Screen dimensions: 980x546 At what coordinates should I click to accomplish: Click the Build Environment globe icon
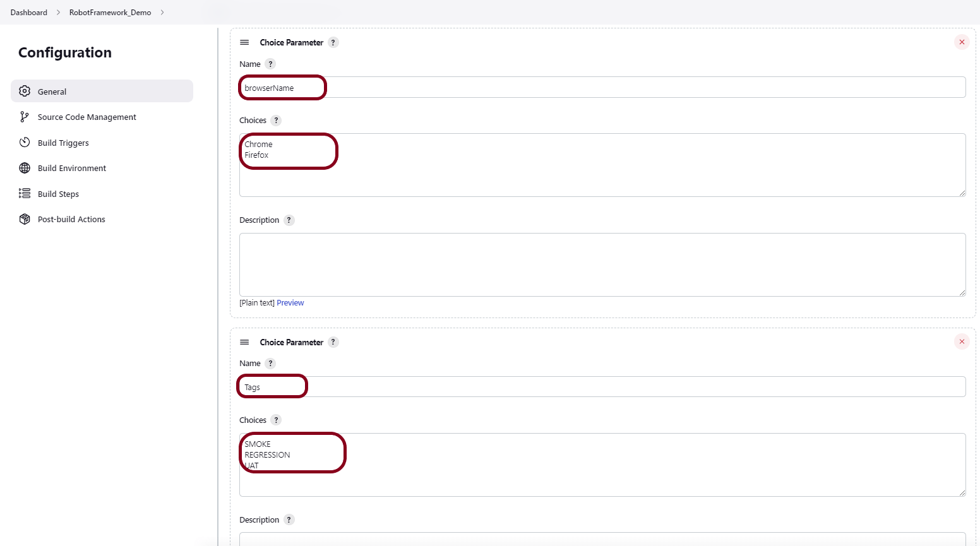tap(24, 168)
